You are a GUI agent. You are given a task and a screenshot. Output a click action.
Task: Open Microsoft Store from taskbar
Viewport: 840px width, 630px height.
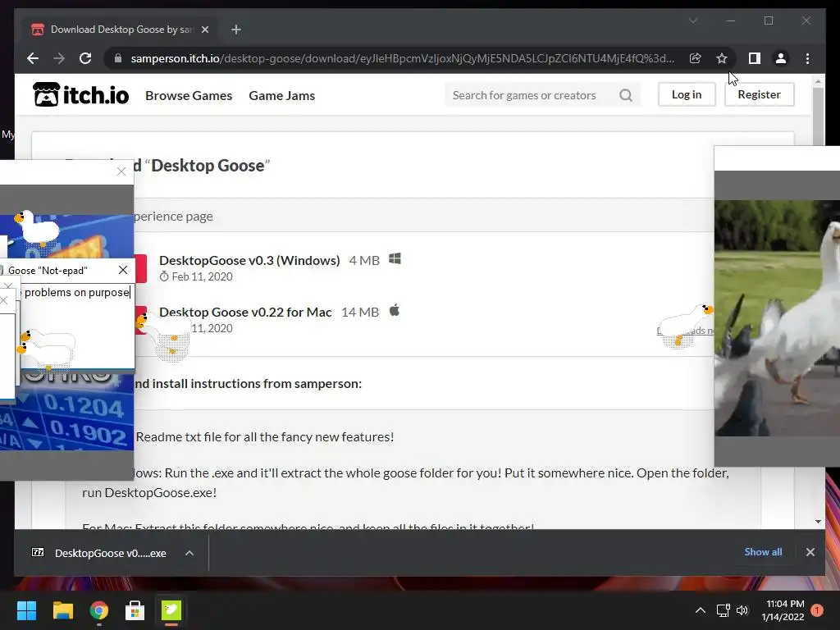pos(135,610)
